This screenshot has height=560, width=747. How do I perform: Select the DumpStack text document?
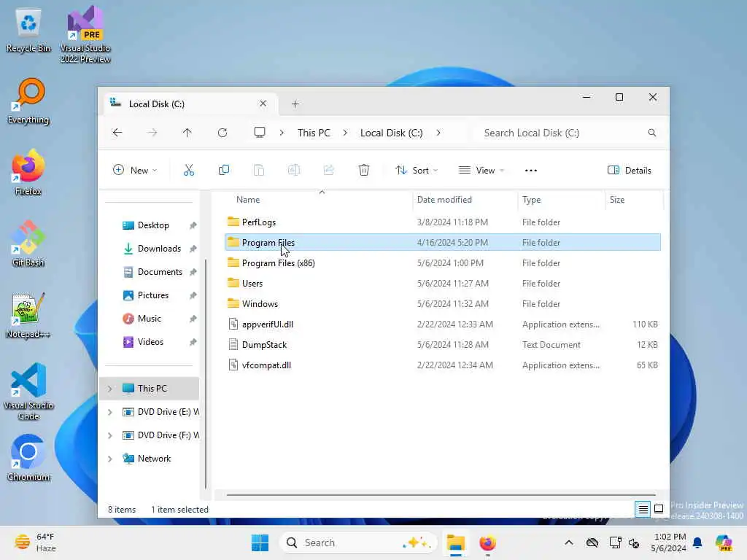(x=443, y=345)
